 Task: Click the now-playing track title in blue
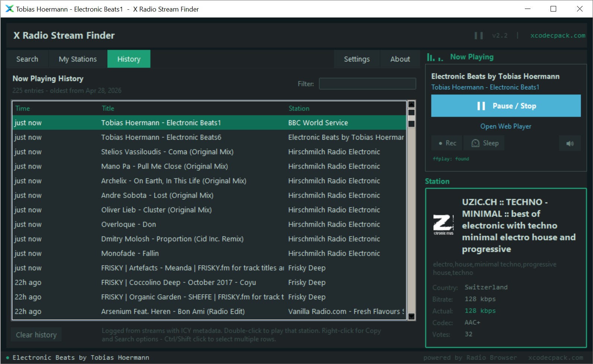click(x=485, y=87)
